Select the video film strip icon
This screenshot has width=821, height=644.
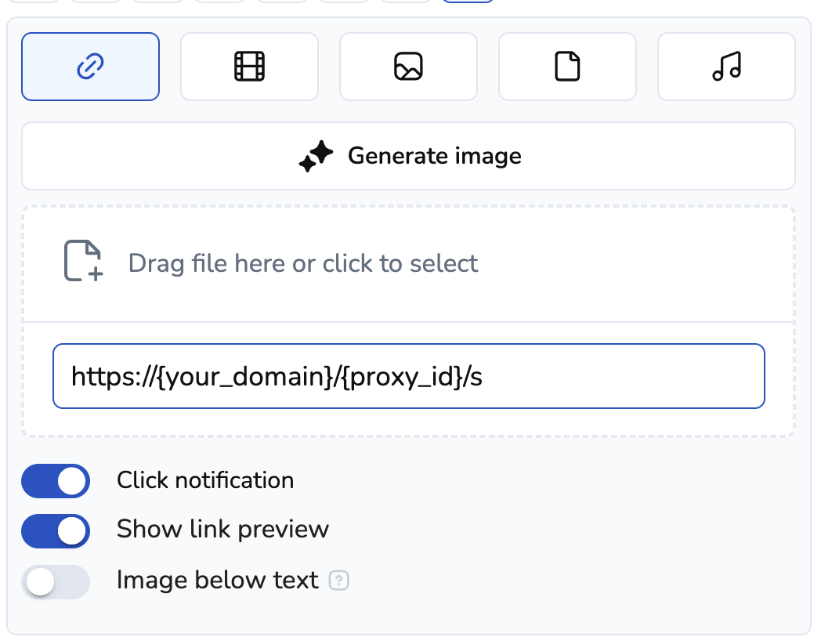coord(249,67)
